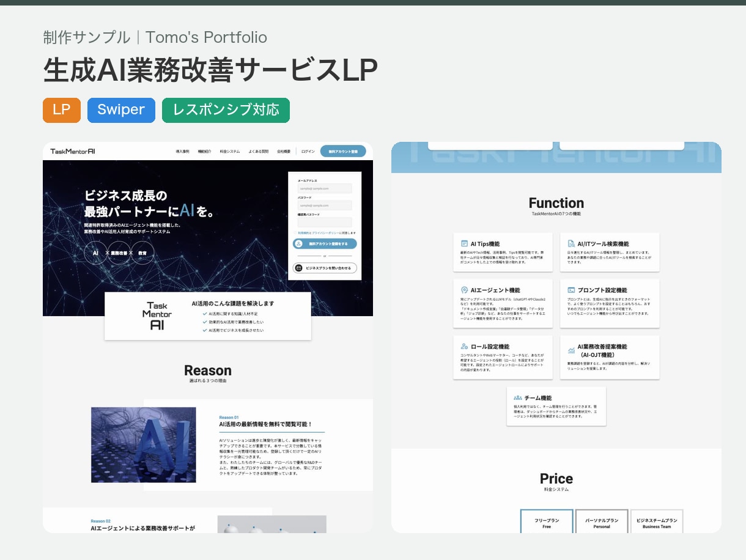Open 導入事例 in the site navigation
746x560 pixels.
coord(182,151)
